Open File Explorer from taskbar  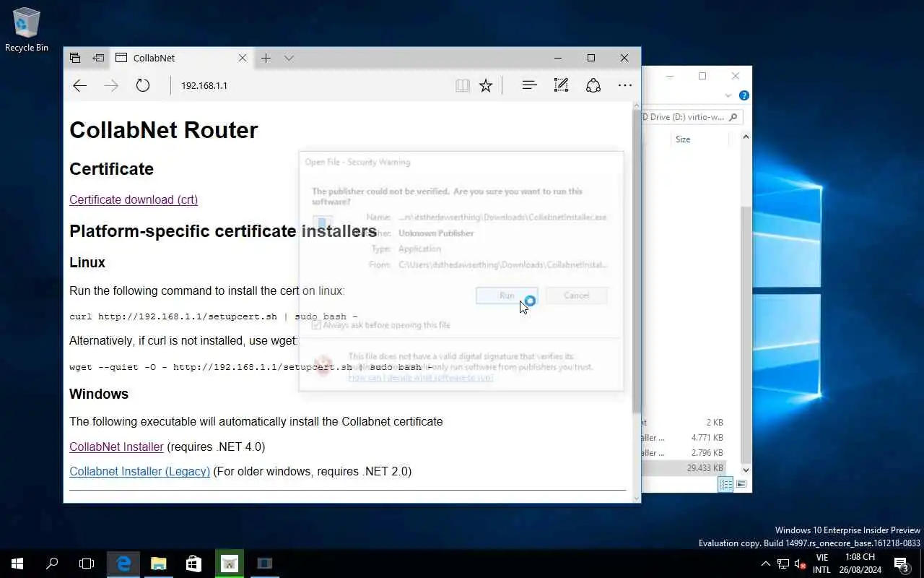pyautogui.click(x=159, y=564)
